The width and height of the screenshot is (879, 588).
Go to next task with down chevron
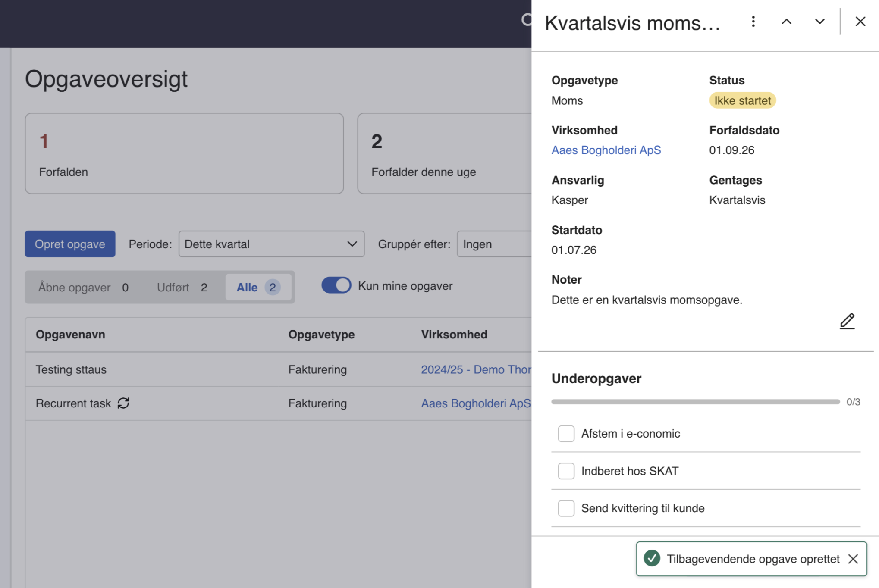(x=819, y=22)
